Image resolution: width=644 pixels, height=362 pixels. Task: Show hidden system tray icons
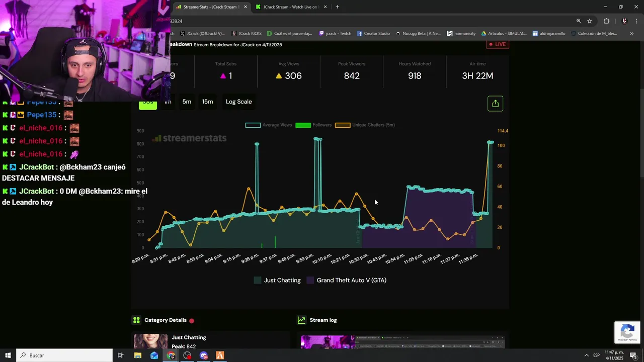click(586, 355)
